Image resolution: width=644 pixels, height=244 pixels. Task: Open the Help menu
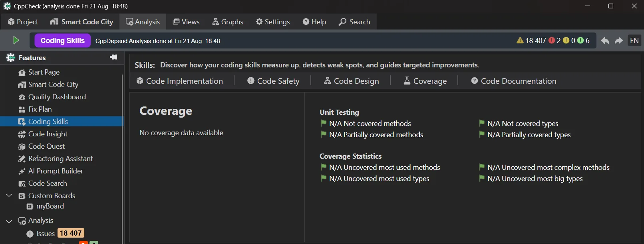point(314,22)
